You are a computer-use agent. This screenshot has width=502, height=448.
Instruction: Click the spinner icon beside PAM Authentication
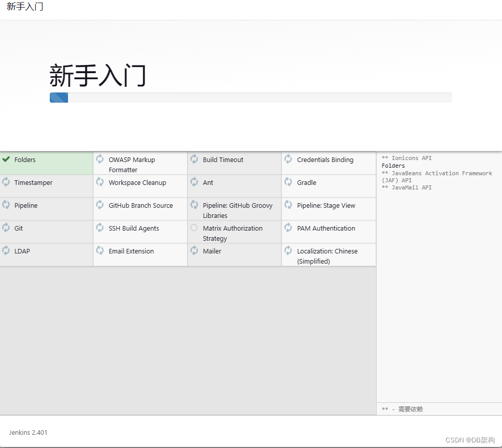click(288, 228)
